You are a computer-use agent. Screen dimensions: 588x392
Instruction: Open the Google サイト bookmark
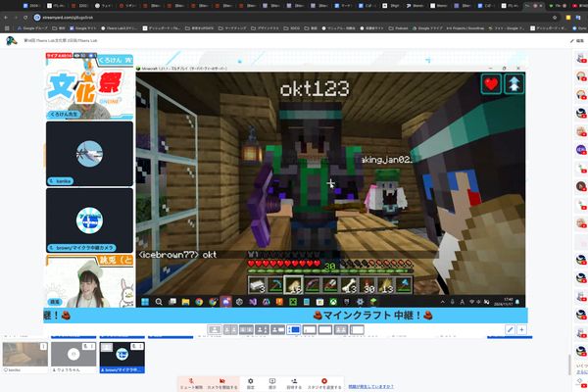[83, 28]
